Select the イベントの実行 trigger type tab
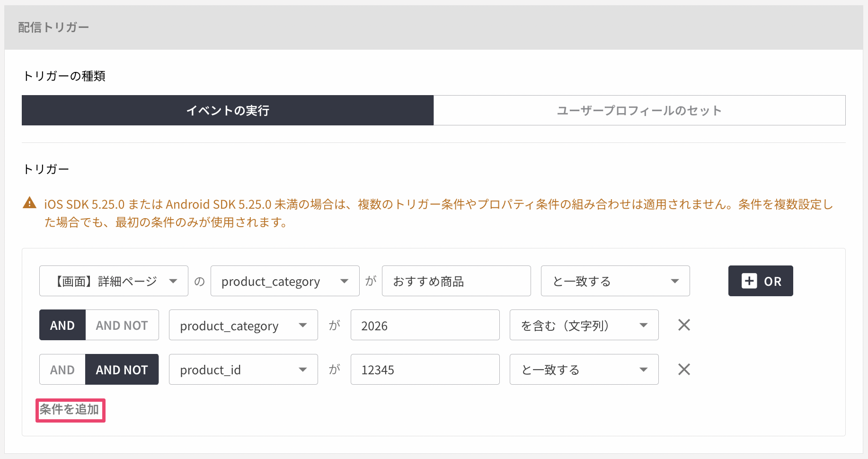The height and width of the screenshot is (459, 868). tap(228, 110)
